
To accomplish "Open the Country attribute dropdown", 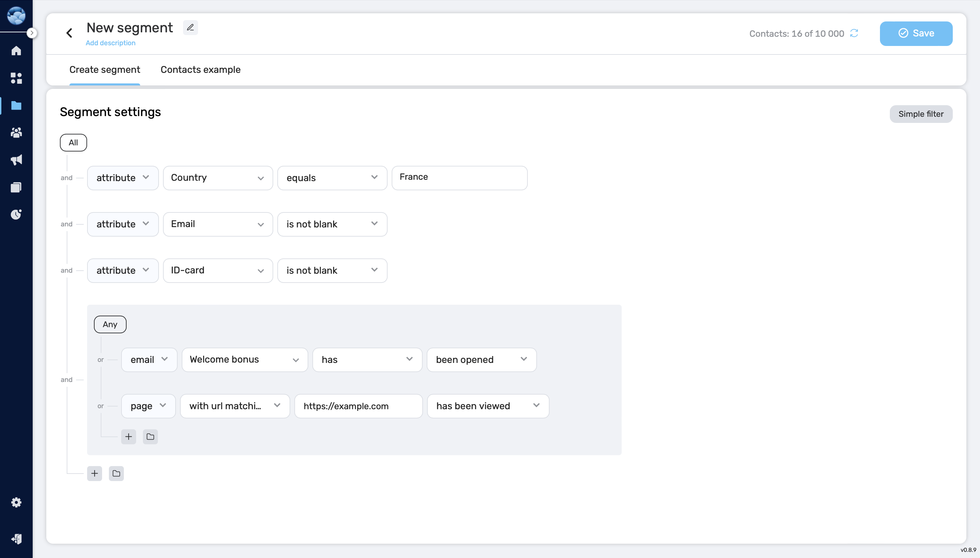I will [x=217, y=178].
